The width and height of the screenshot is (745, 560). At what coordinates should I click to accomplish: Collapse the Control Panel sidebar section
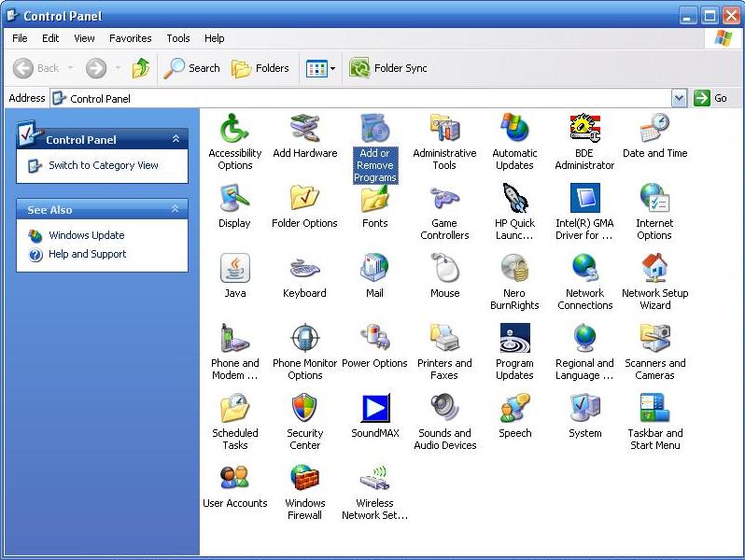click(176, 139)
